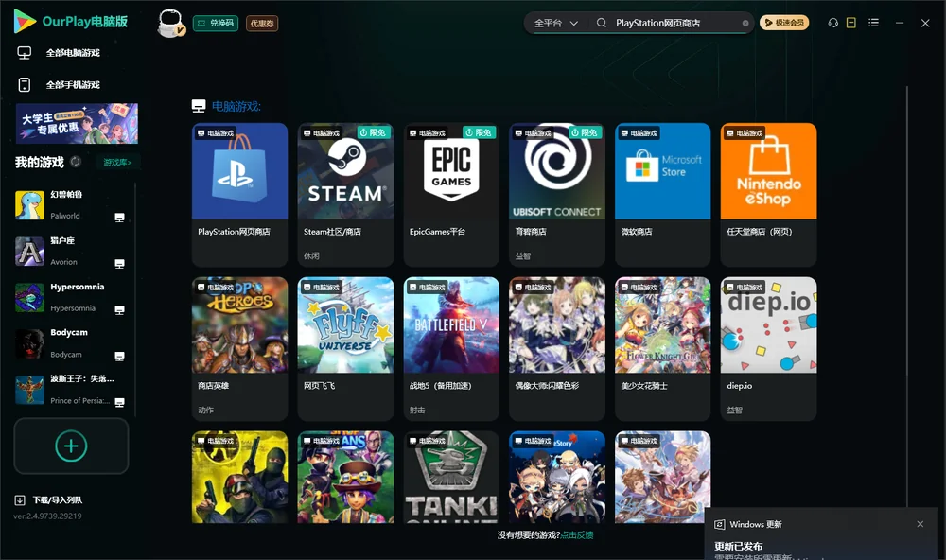Screen dimensions: 946x560
Task: Open the 大学生专属优惠 banner
Action: click(x=77, y=123)
